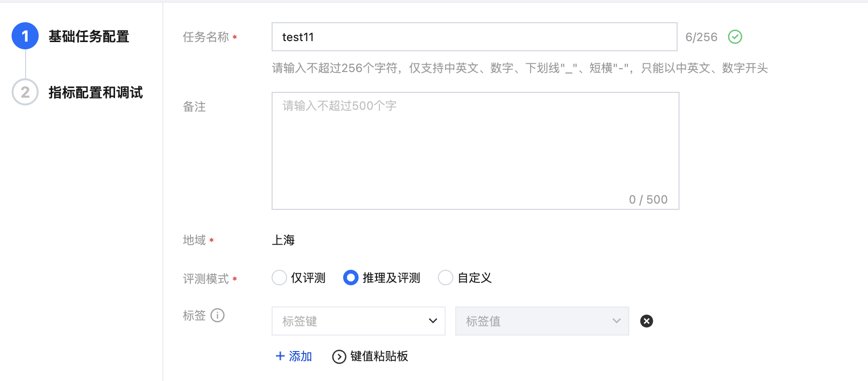
Task: Select the 仅评测 radio button
Action: coord(279,278)
